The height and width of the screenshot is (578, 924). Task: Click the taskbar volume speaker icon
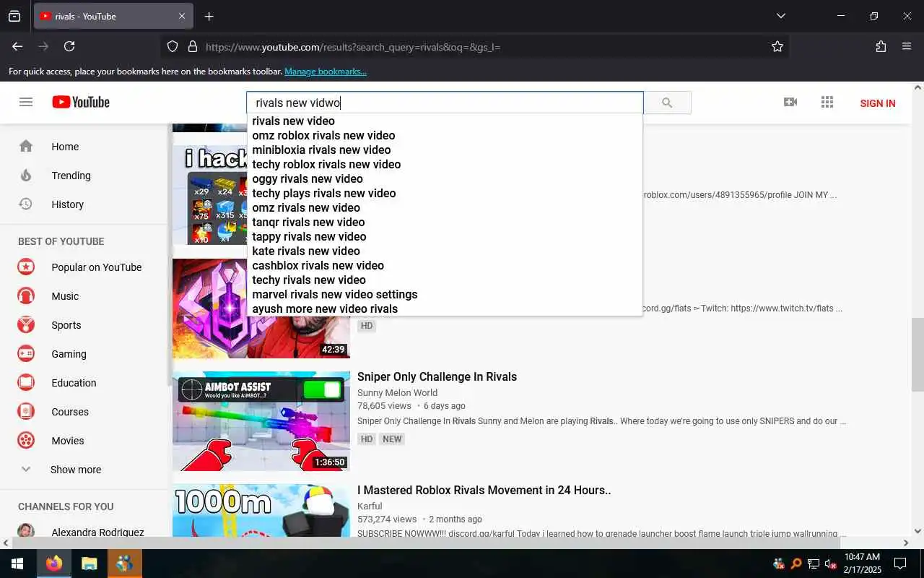point(830,564)
